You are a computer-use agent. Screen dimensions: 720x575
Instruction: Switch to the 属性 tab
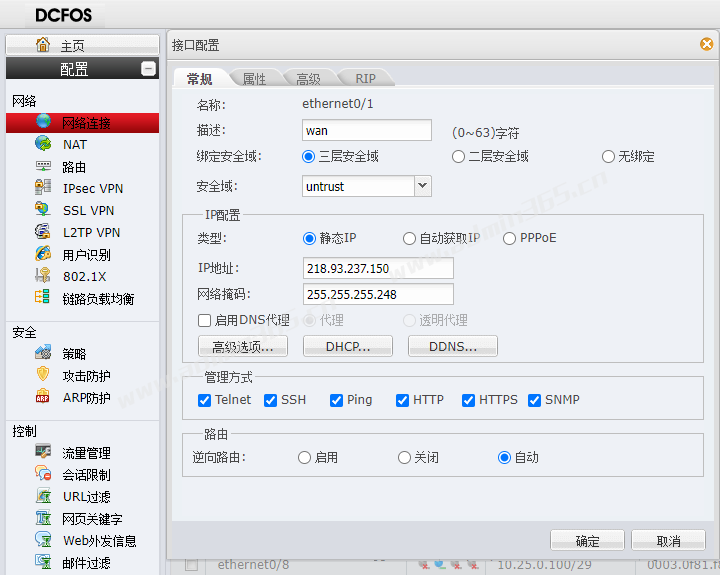pyautogui.click(x=254, y=79)
